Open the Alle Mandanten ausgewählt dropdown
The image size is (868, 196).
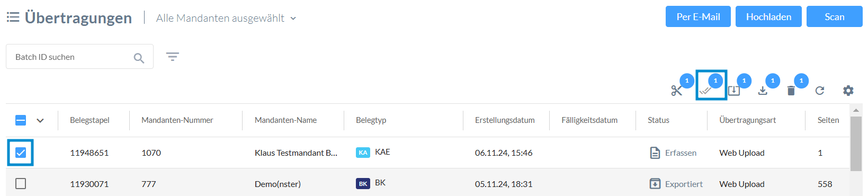point(226,18)
